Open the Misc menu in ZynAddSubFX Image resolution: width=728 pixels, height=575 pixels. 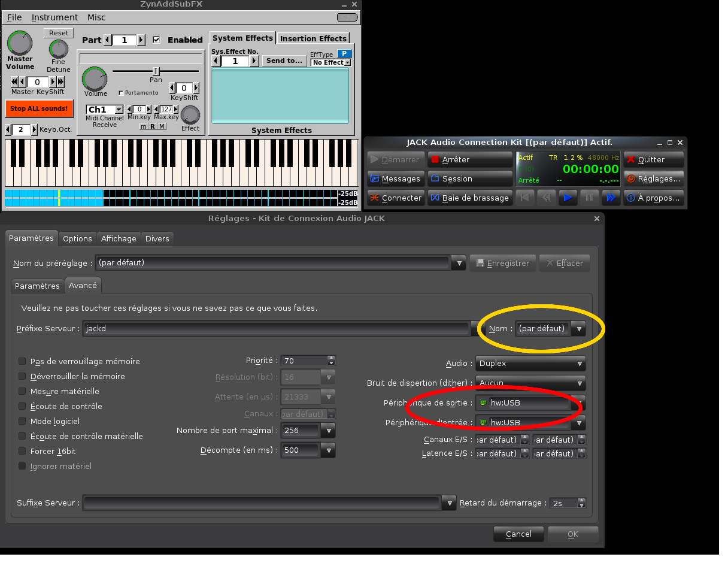[96, 17]
